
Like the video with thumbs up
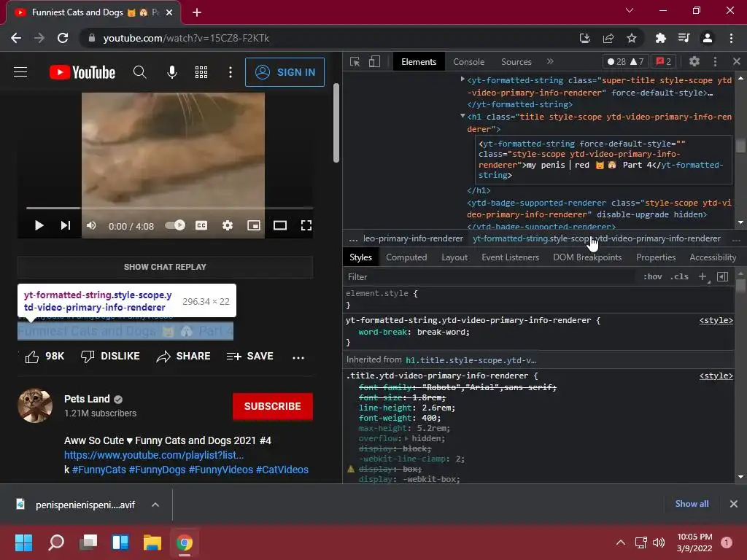[x=32, y=357]
